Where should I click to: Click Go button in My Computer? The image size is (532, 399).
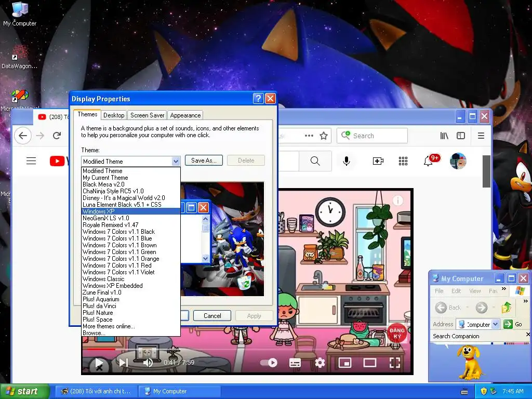pos(513,324)
